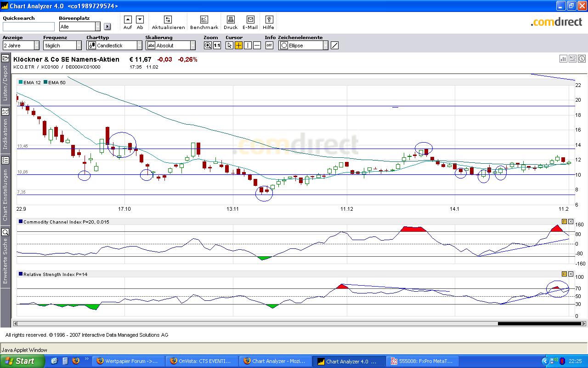Click the Listen/Depot folder icon
Screen dimensions: 588x368
pyautogui.click(x=6, y=58)
